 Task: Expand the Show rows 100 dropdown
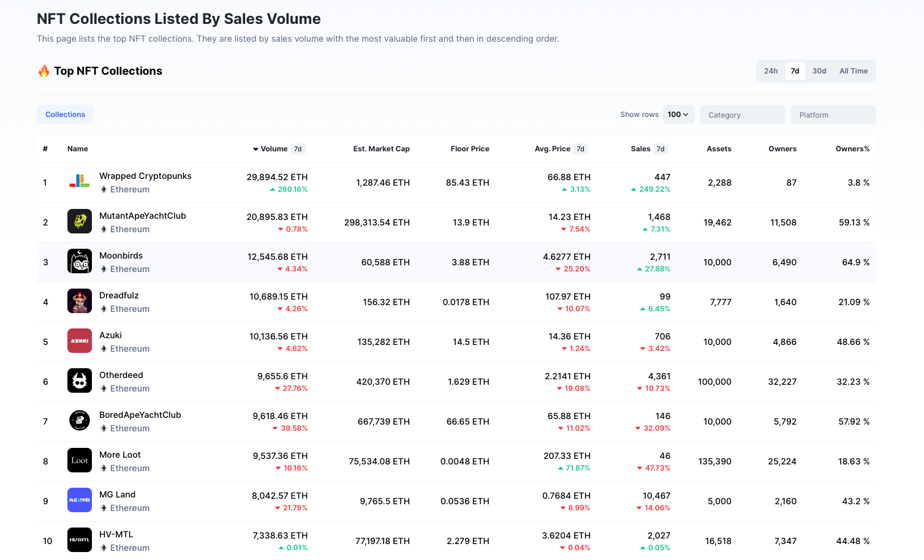pos(678,115)
